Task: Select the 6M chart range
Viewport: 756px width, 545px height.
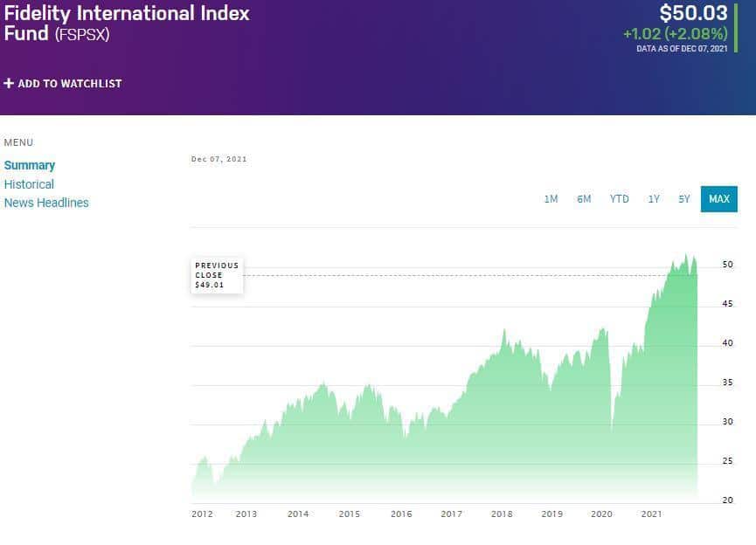Action: point(584,199)
